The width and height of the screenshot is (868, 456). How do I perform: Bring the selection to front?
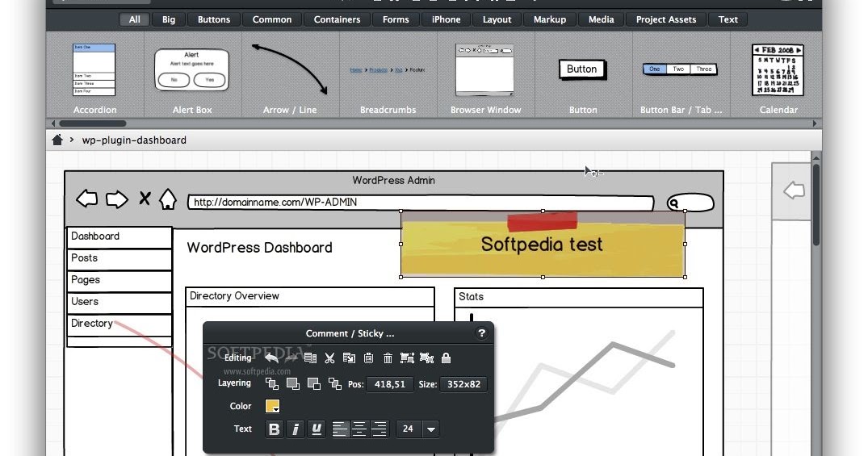coord(272,383)
